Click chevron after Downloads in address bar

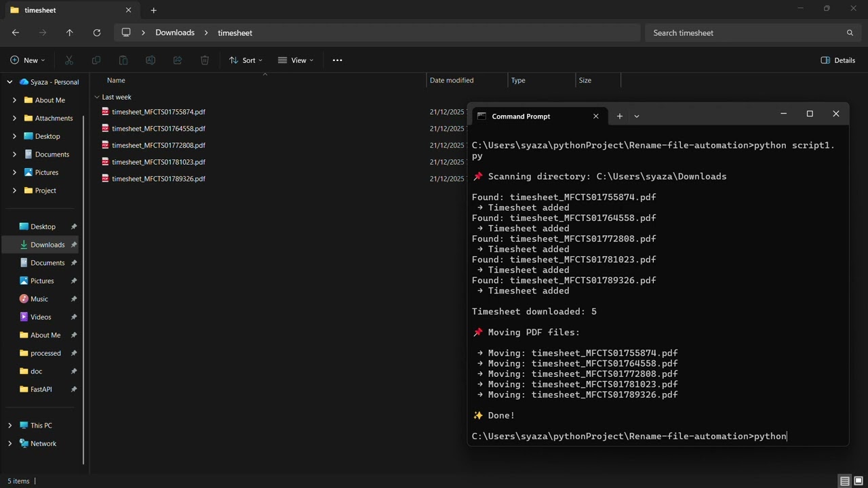coord(206,33)
